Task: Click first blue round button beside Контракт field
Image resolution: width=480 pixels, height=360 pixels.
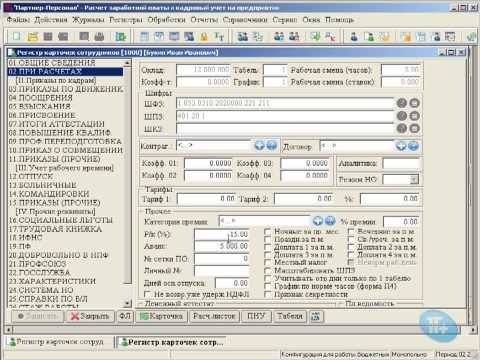Action: [259, 146]
